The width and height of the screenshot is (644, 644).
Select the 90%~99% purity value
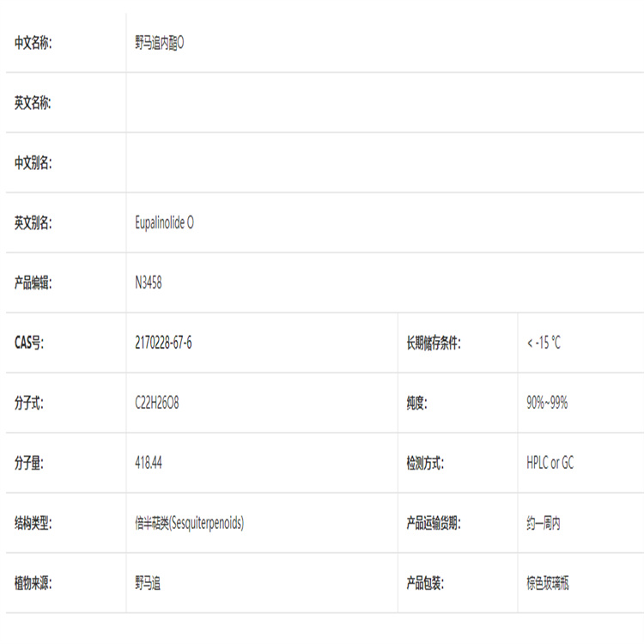[x=547, y=404]
